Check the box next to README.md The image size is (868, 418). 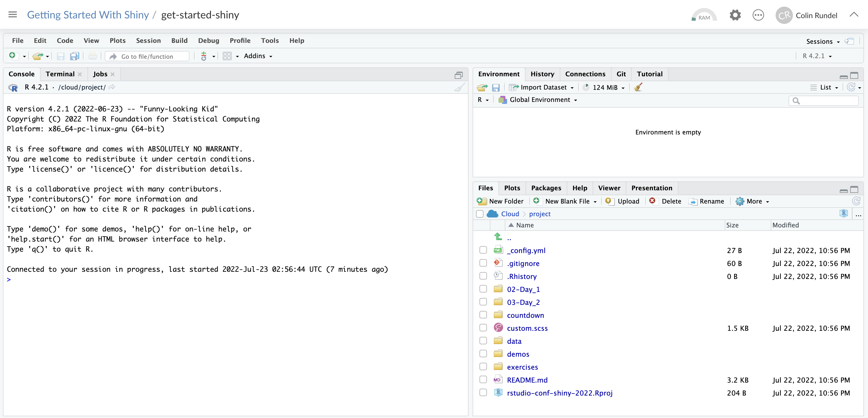coord(483,380)
